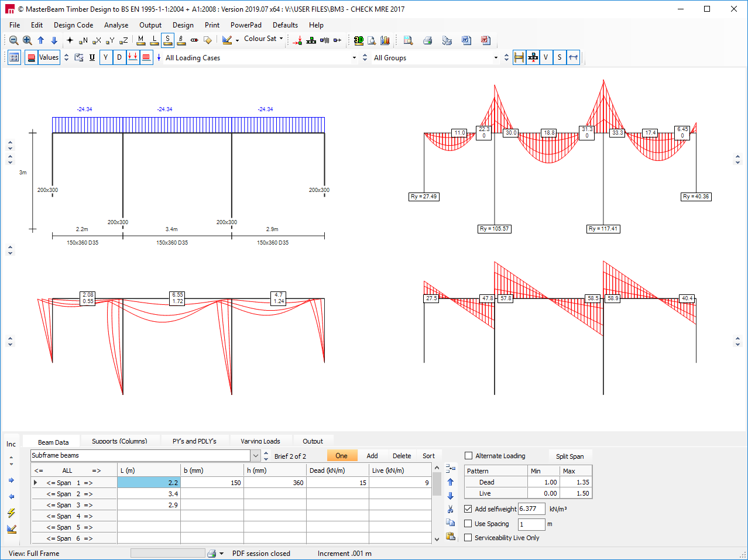The height and width of the screenshot is (560, 748).
Task: Click the zoom out magnifier icon
Action: [13, 40]
